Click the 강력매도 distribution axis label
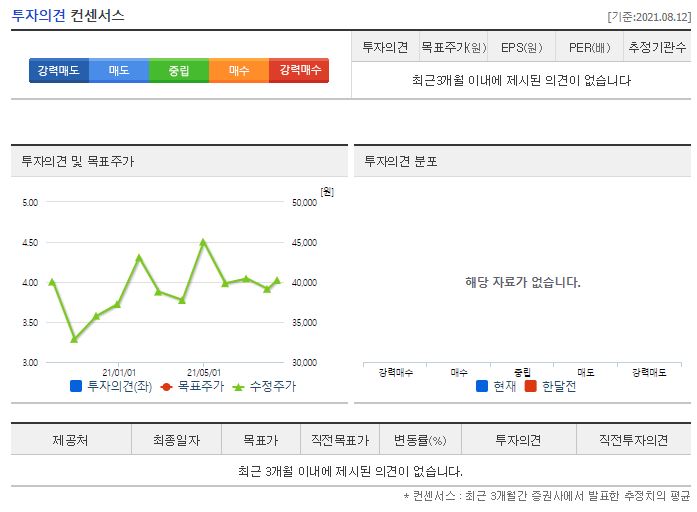 pyautogui.click(x=649, y=372)
